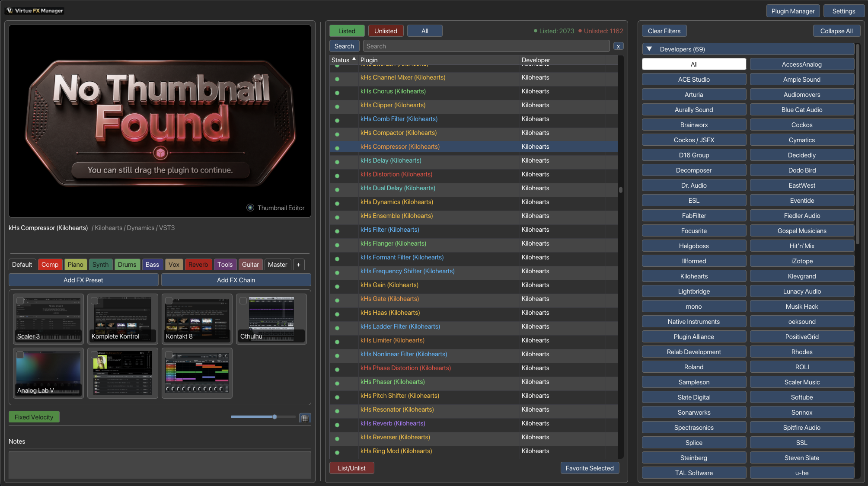Click Collapse All filters button
The width and height of the screenshot is (868, 486).
[836, 31]
